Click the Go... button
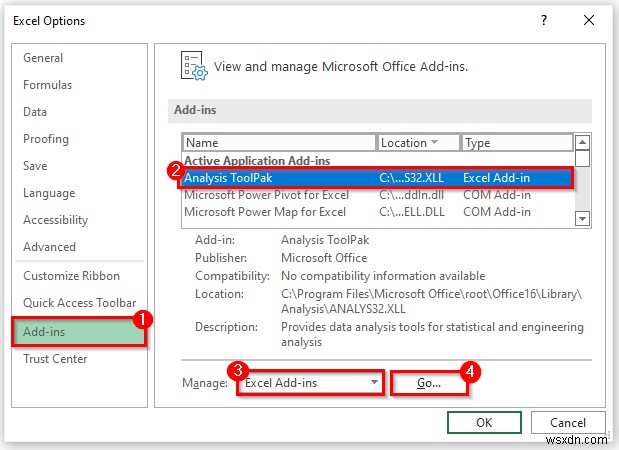The height and width of the screenshot is (450, 619). click(x=429, y=382)
